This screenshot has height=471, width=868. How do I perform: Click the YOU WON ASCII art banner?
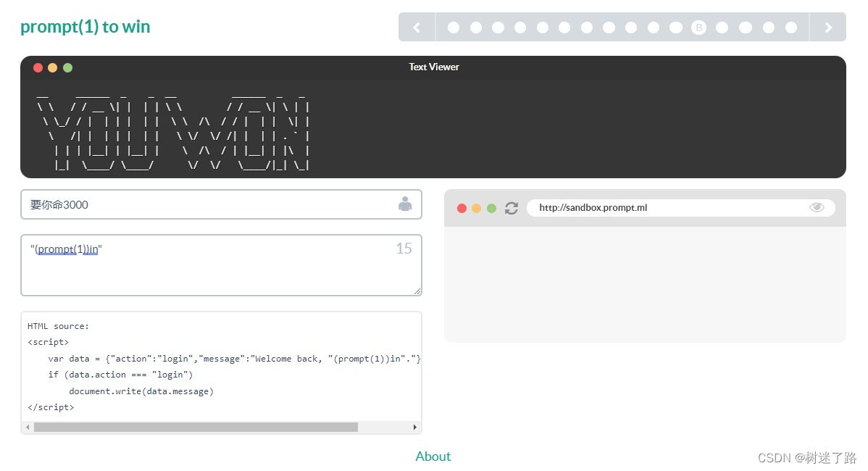[173, 132]
